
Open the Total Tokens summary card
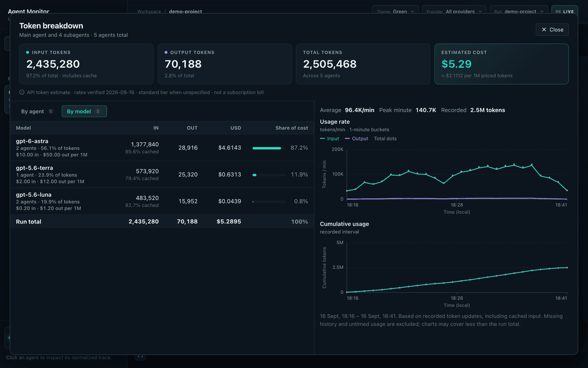tap(363, 64)
